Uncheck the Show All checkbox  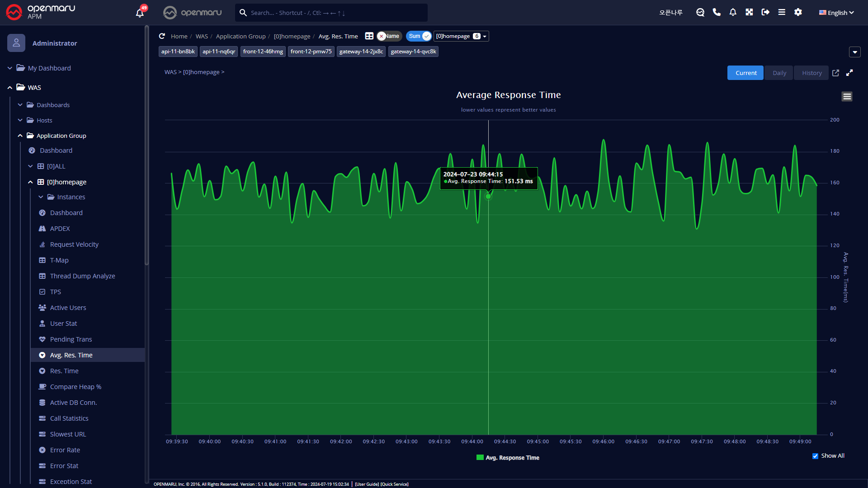tap(815, 456)
